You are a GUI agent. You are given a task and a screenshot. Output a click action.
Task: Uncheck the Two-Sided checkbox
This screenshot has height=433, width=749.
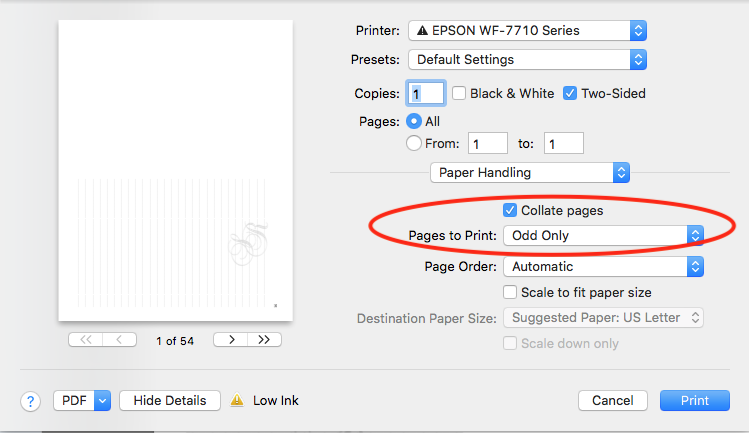tap(569, 93)
